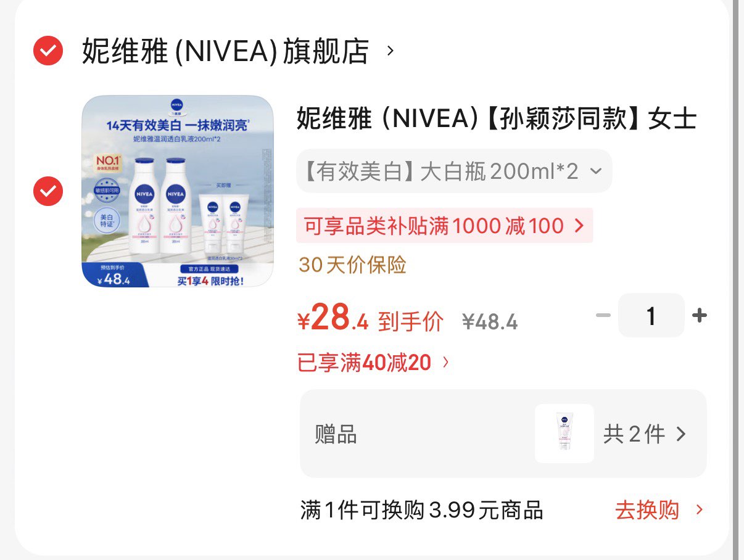Screen dimensions: 744x560
Task: Tap the arrow beside 去换购
Action: pyautogui.click(x=700, y=510)
